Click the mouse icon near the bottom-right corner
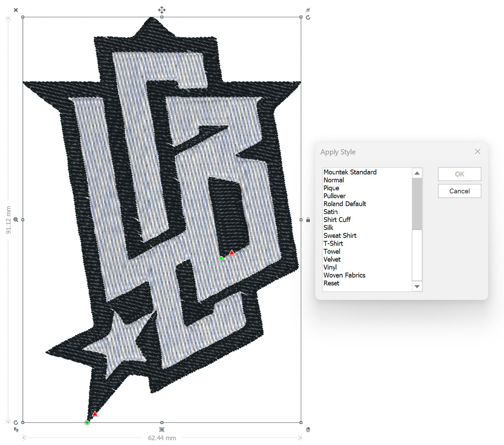 pyautogui.click(x=308, y=429)
